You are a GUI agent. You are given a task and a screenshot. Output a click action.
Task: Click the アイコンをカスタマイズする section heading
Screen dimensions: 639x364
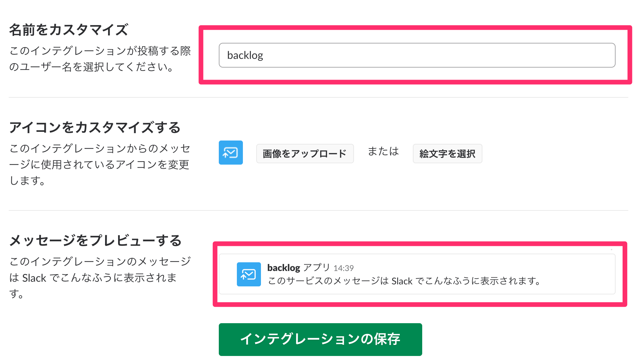pos(95,127)
